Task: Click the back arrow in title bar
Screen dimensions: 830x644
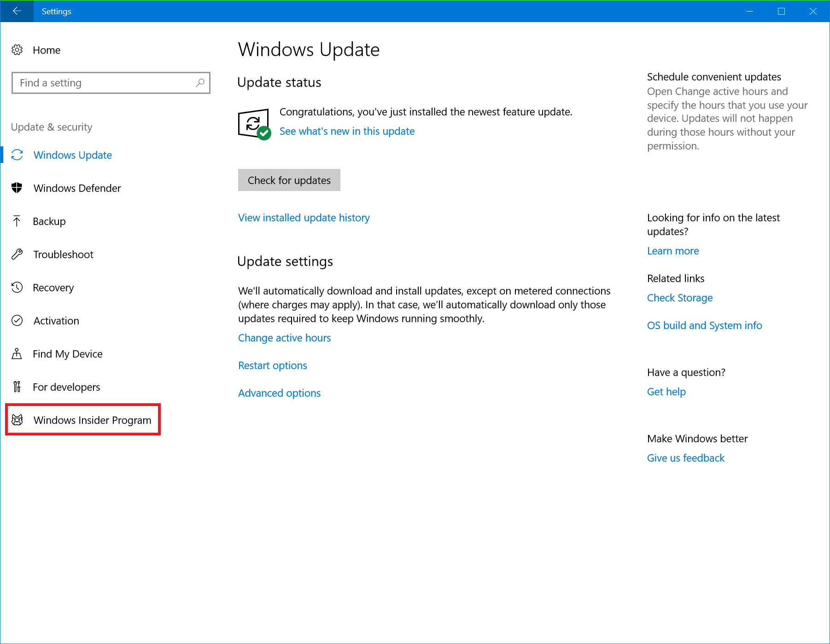Action: [17, 11]
